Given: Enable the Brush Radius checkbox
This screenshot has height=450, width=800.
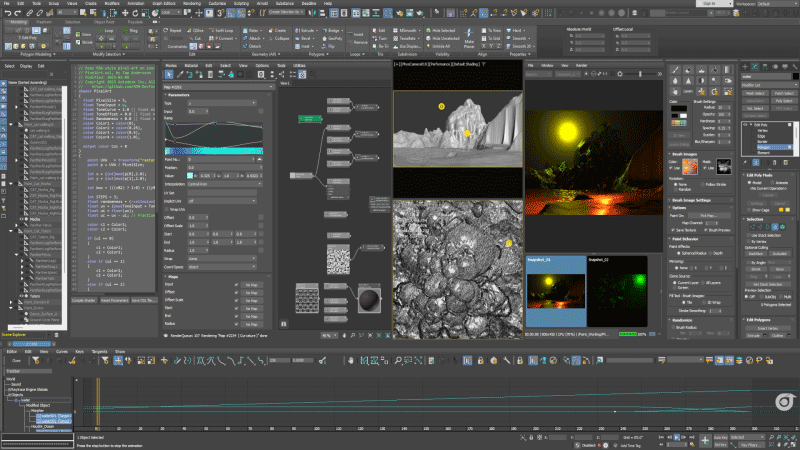Looking at the screenshot, I should pos(674,326).
